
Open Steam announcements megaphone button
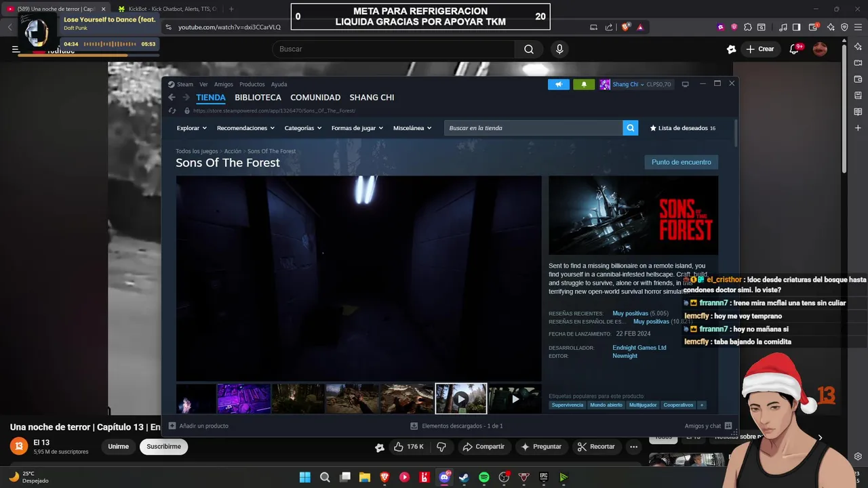coord(559,85)
